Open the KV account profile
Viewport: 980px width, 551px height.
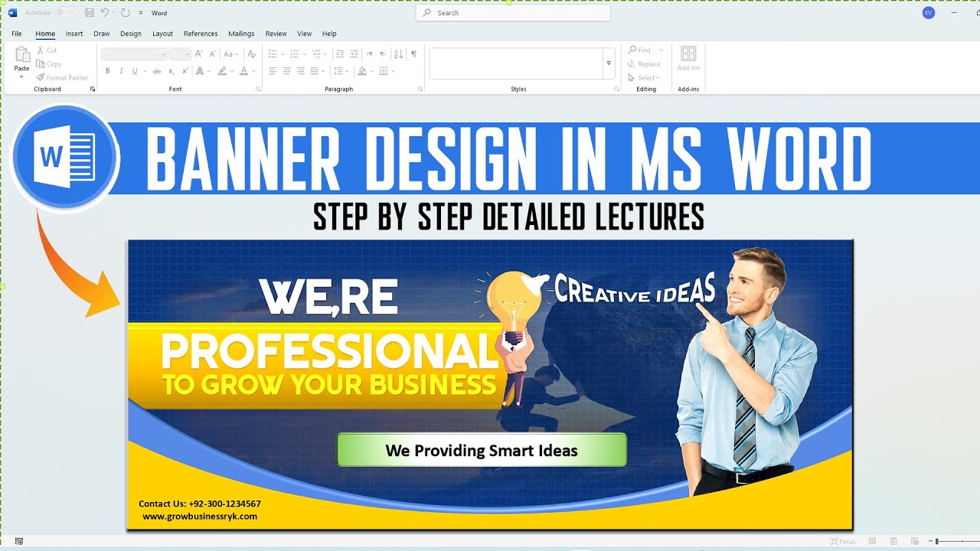coord(929,13)
